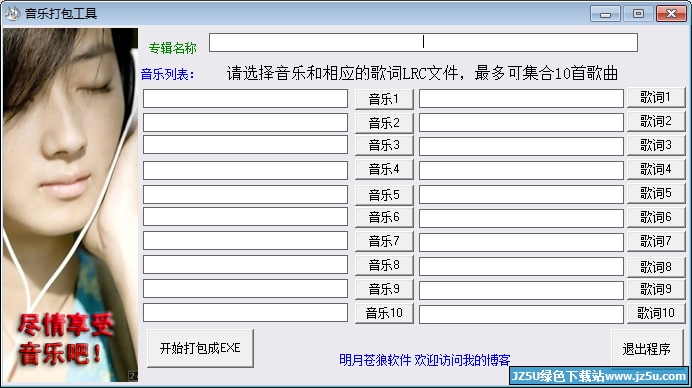The image size is (692, 388).
Task: Focus the lyrics path field beside 歌词7
Action: click(521, 243)
